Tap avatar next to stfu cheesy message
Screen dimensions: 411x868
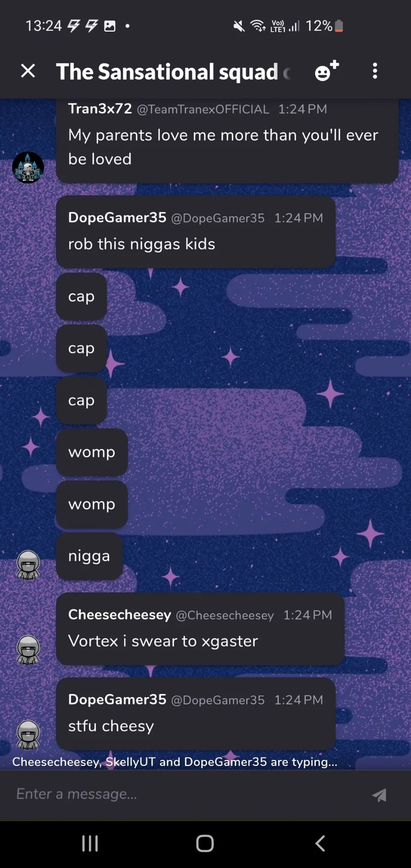(28, 735)
